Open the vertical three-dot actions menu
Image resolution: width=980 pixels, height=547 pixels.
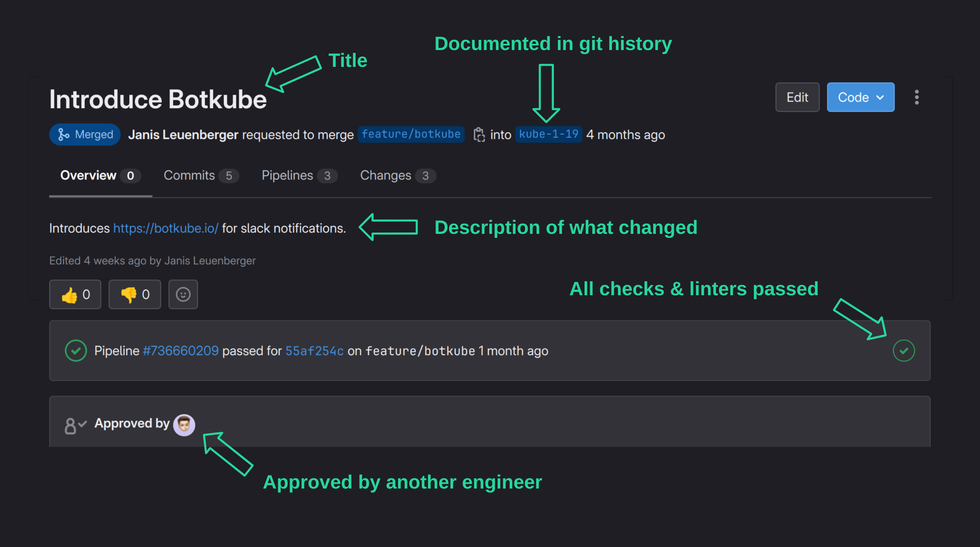(x=917, y=98)
